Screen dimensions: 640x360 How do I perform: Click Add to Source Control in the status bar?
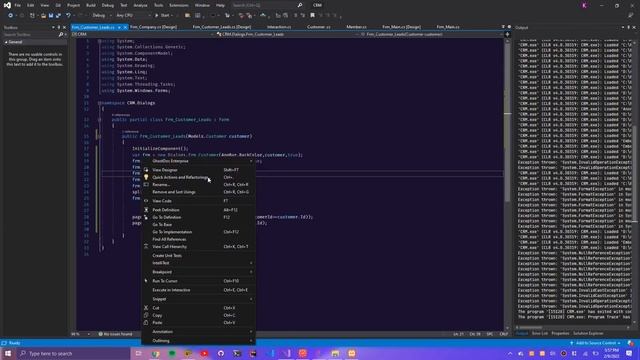coord(595,343)
